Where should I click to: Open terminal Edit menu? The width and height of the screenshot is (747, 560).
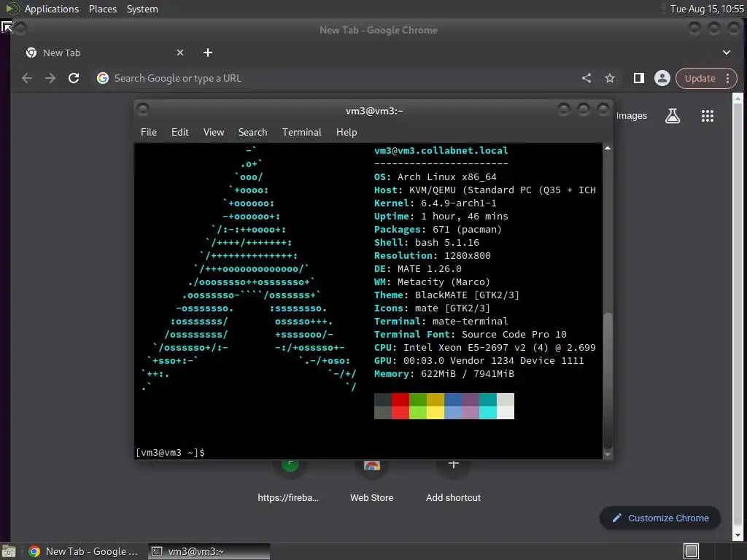[179, 132]
